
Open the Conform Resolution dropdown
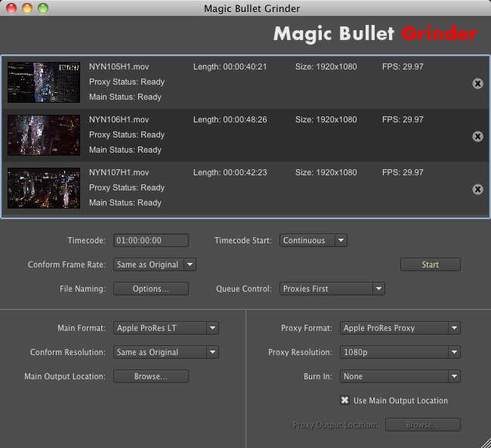pyautogui.click(x=166, y=352)
